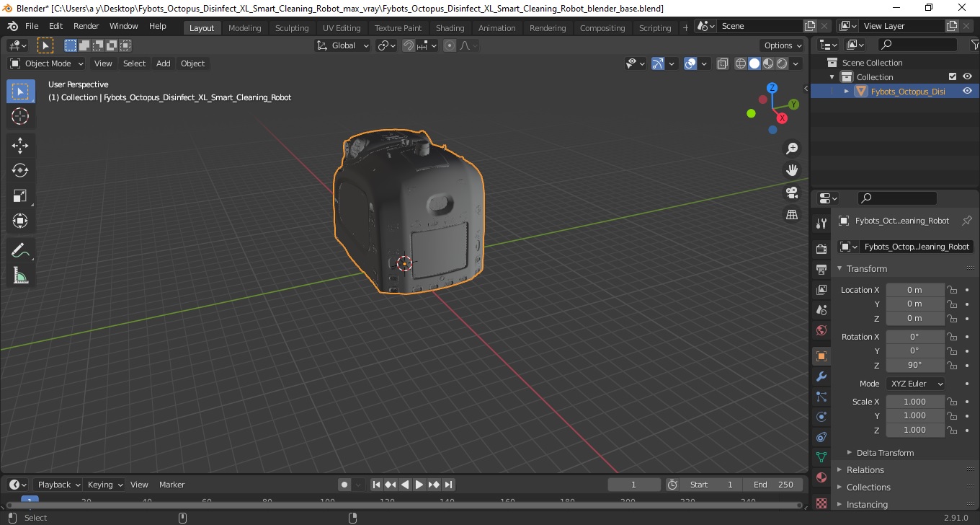Switch to solid shading mode

pos(754,63)
